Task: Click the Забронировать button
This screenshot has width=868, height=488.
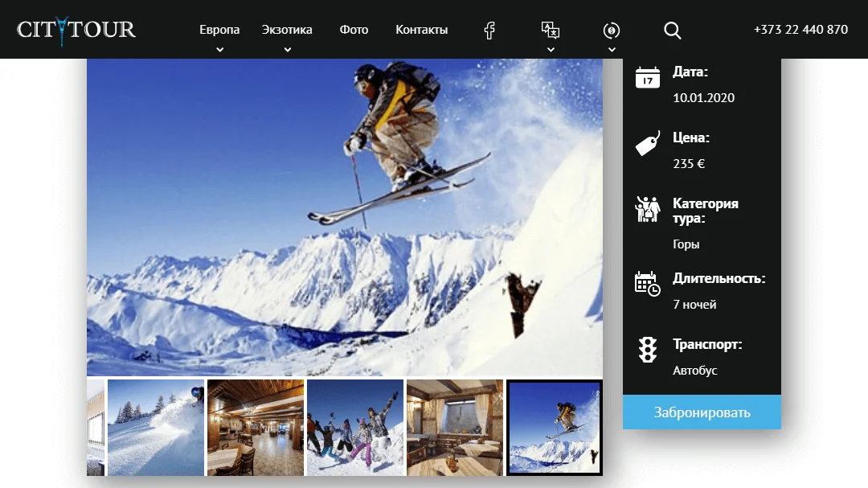Action: tap(702, 412)
